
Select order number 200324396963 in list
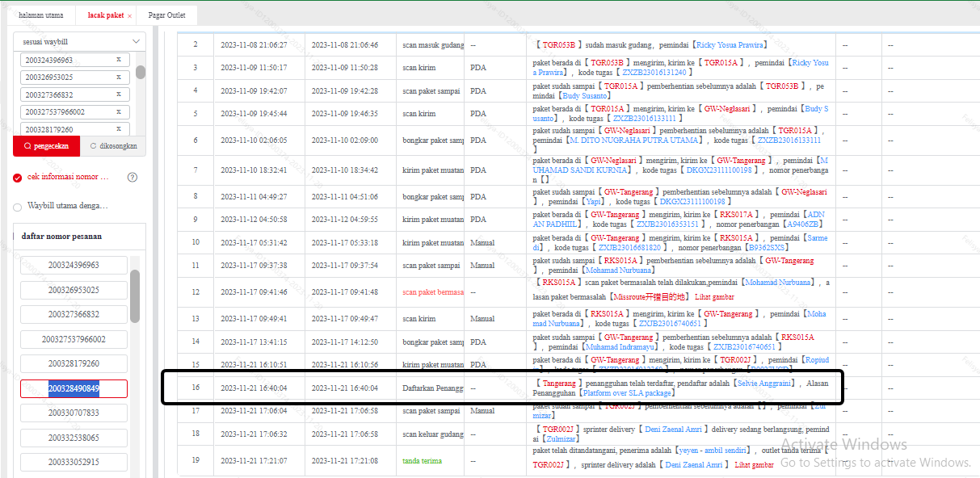pyautogui.click(x=74, y=265)
